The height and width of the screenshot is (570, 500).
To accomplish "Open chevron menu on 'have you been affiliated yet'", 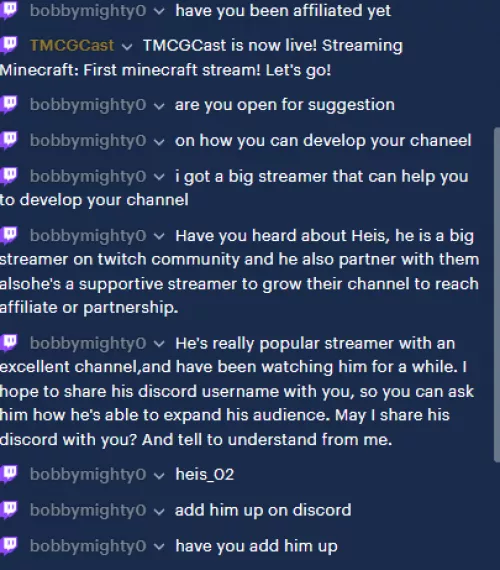I will [159, 12].
